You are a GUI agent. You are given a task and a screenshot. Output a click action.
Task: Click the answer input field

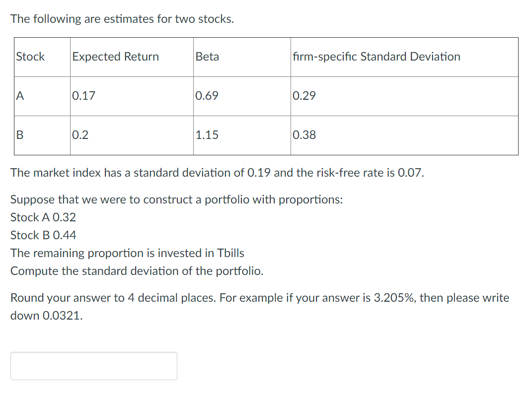pyautogui.click(x=93, y=366)
